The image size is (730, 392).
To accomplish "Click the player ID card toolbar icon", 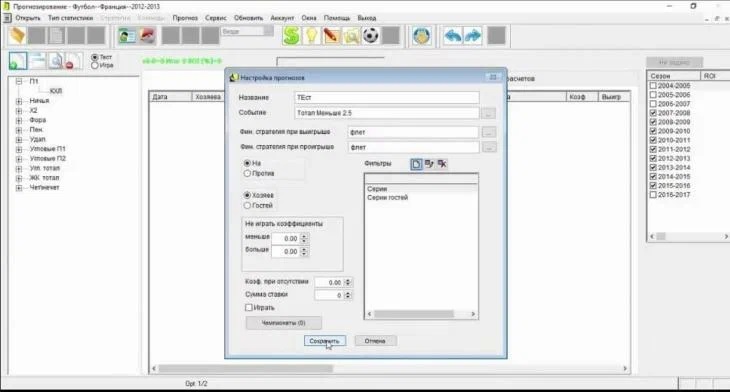I will click(127, 36).
